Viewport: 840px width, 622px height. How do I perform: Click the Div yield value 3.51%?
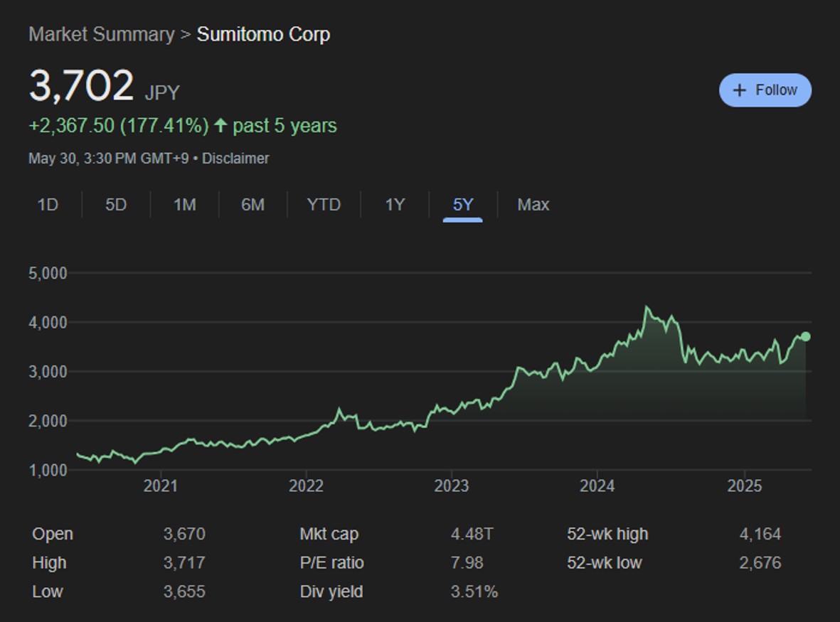[474, 591]
